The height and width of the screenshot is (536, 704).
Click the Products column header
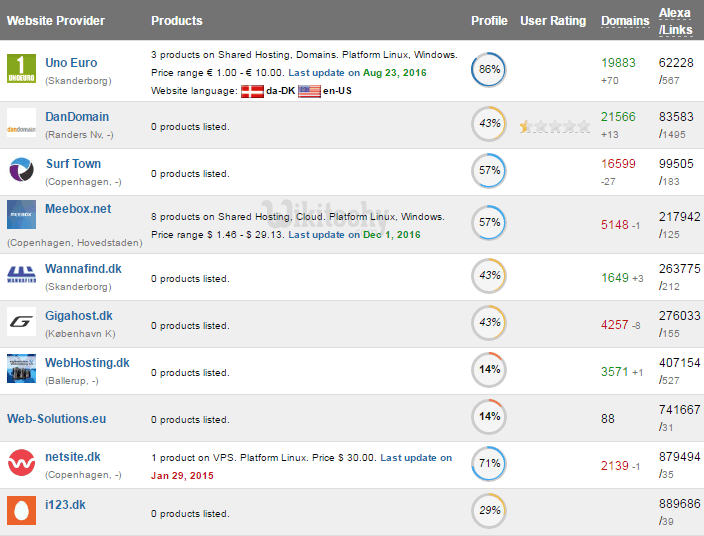point(176,21)
